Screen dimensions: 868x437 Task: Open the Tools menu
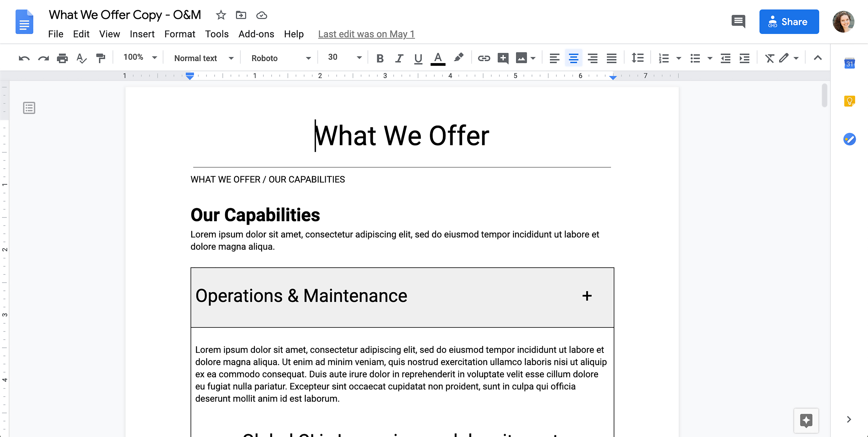(217, 34)
